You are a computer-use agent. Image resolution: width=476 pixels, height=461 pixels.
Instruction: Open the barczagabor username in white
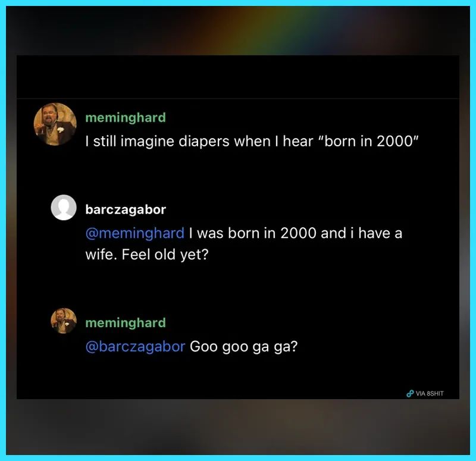(126, 209)
